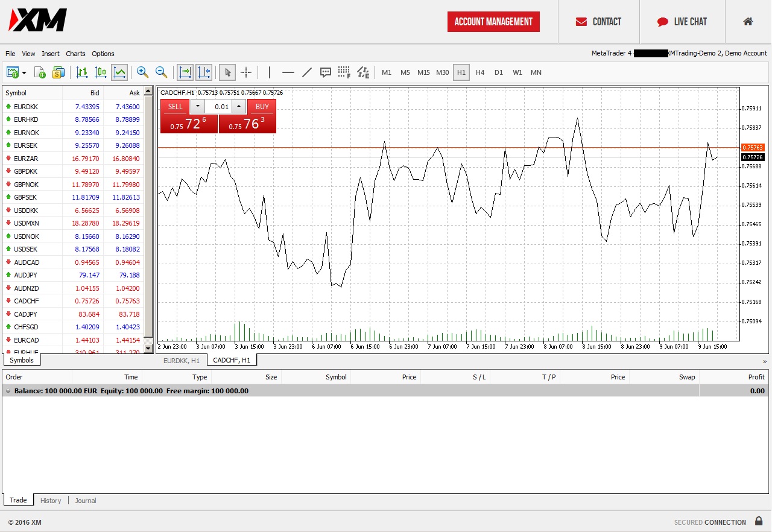Select the crosshair tool
The width and height of the screenshot is (772, 532).
246,72
